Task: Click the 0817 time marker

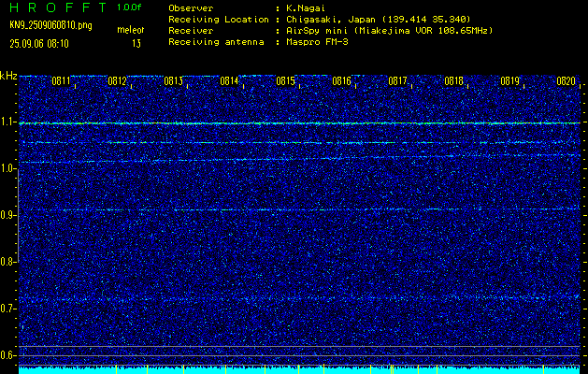Action: pyautogui.click(x=398, y=81)
